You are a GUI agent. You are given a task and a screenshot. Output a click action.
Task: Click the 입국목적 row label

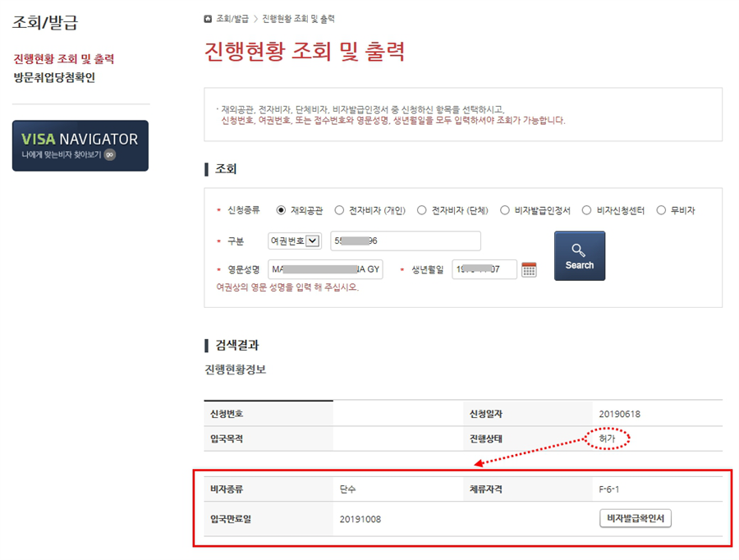[227, 438]
